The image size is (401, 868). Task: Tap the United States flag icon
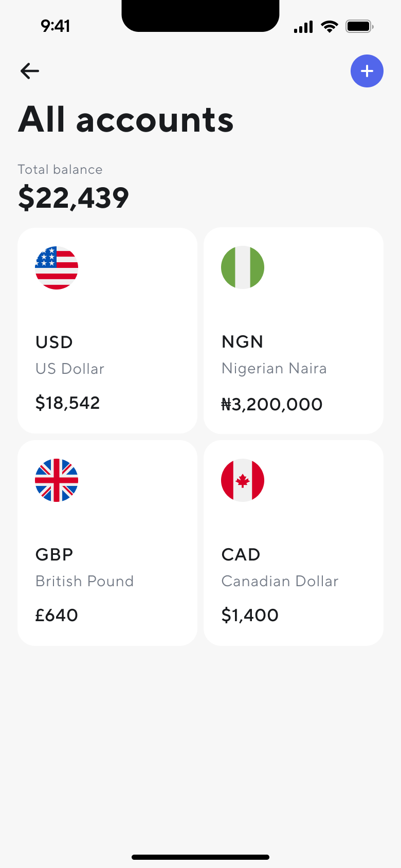tap(57, 268)
